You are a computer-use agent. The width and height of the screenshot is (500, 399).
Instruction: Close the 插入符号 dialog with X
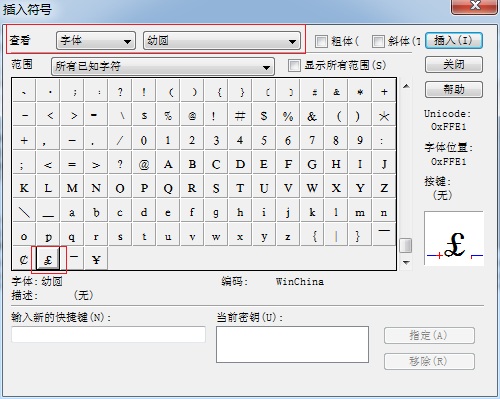pos(474,6)
